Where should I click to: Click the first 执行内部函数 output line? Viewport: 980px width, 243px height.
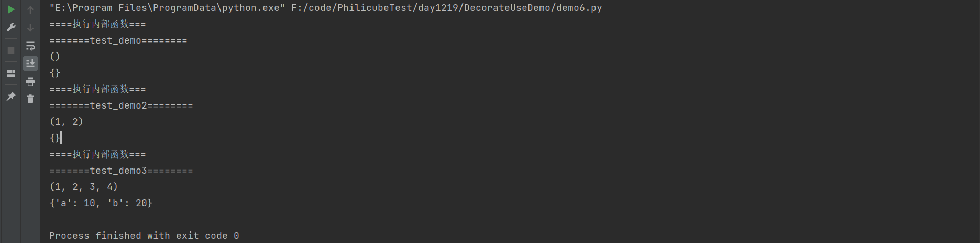[97, 24]
